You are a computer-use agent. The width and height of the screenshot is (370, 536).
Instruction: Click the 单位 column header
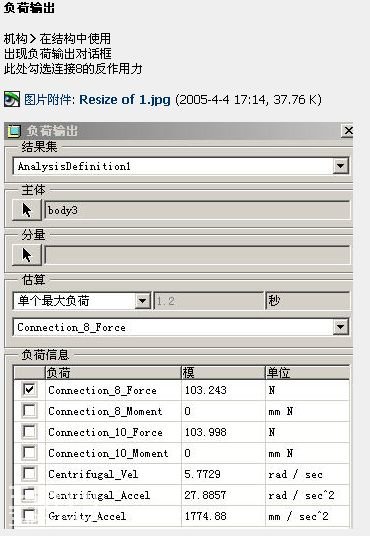(x=307, y=373)
